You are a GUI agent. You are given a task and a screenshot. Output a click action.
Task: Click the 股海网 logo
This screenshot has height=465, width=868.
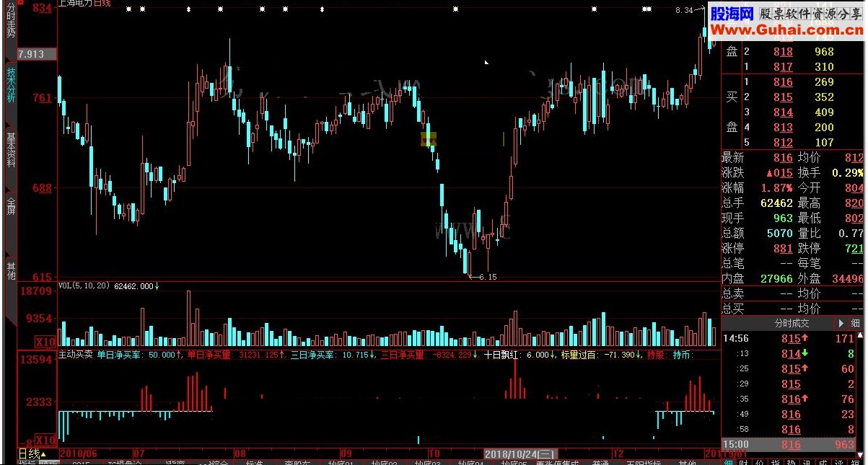tap(732, 13)
